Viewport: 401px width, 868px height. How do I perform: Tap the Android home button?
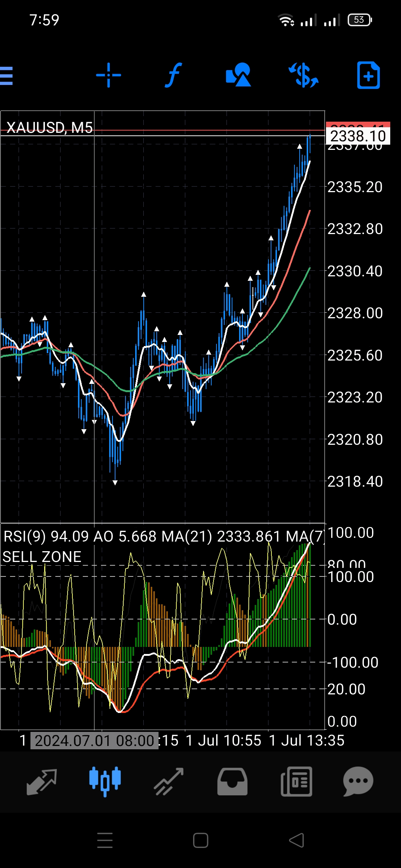[200, 840]
